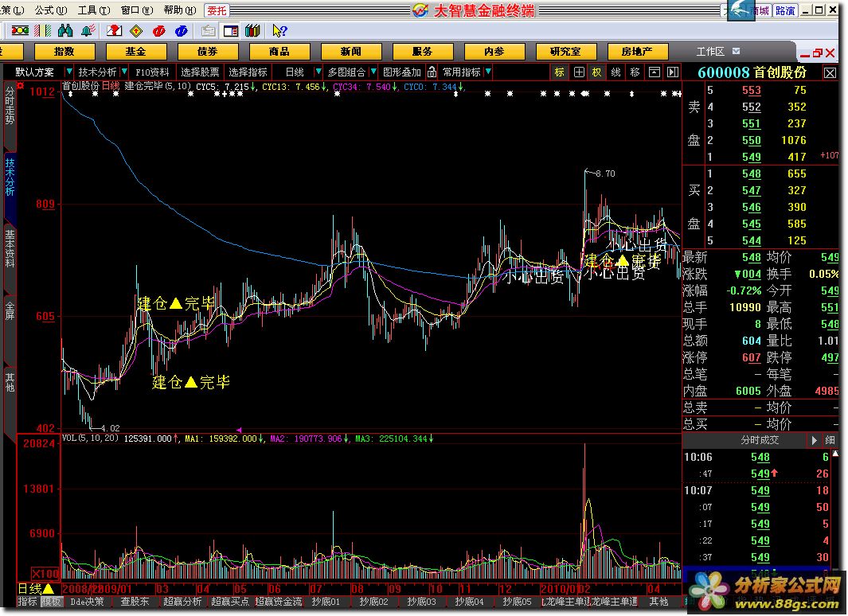Click the context help arrow-question icon
The image size is (848, 616).
coord(279,31)
